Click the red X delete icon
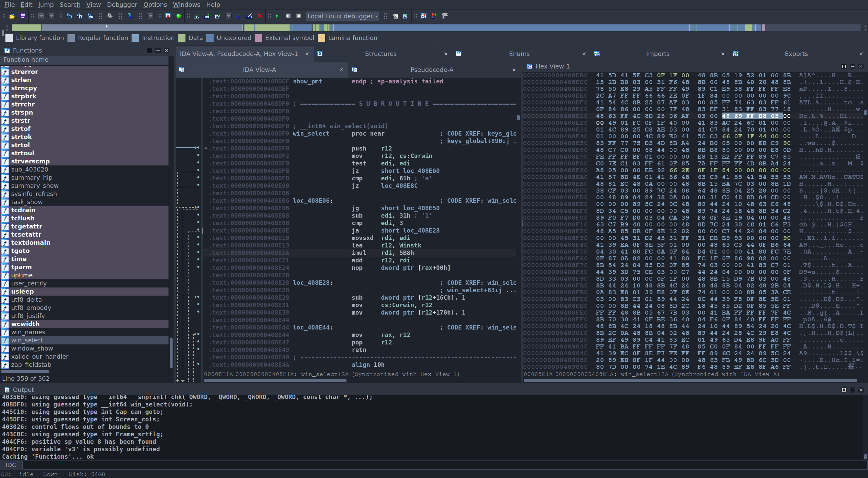 (260, 16)
